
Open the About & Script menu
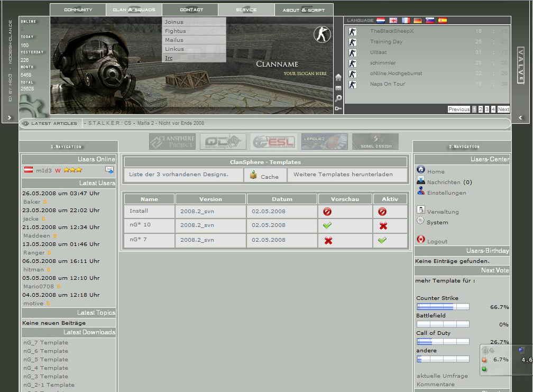pos(304,10)
